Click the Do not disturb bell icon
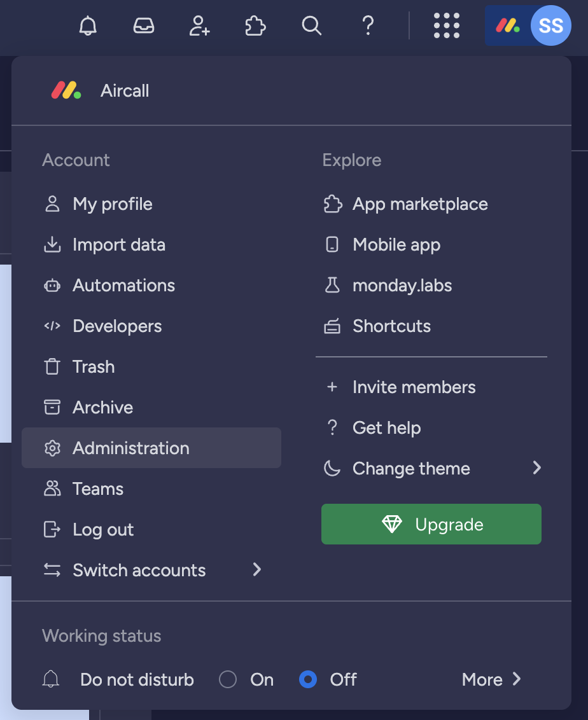Screen dimensions: 588x720 tap(51, 679)
